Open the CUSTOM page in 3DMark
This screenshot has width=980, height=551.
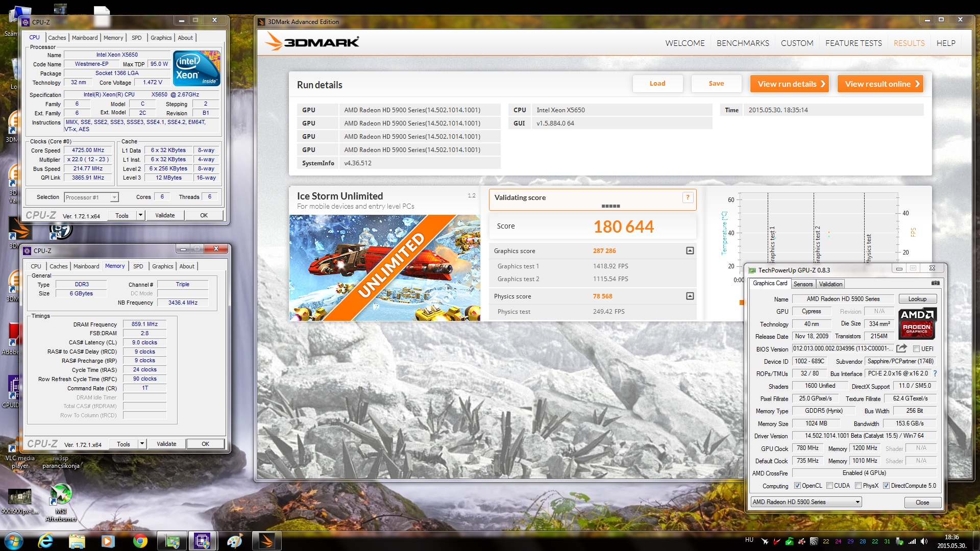pos(797,43)
